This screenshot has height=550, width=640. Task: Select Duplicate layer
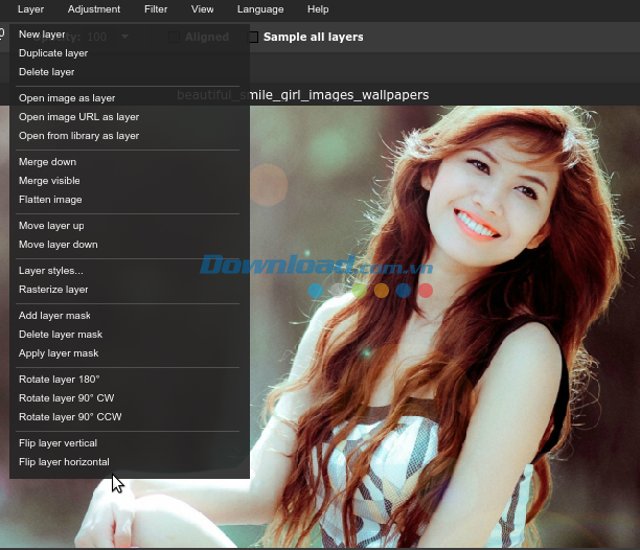click(129, 53)
